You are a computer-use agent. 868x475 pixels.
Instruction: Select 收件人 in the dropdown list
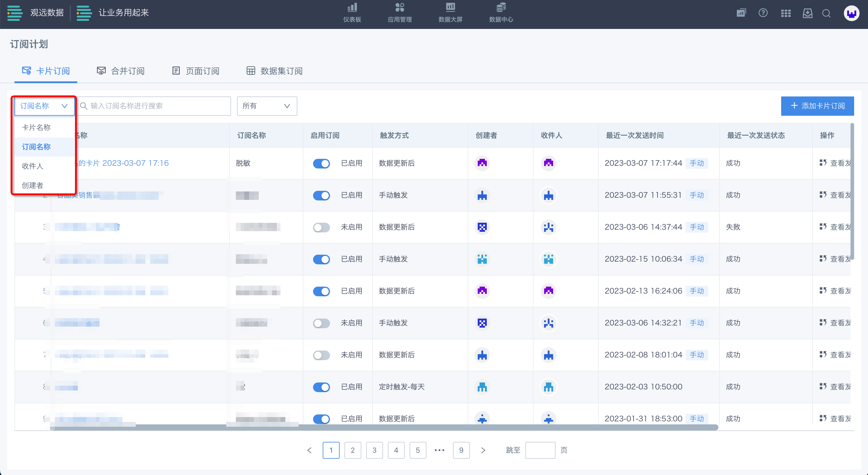(x=44, y=166)
